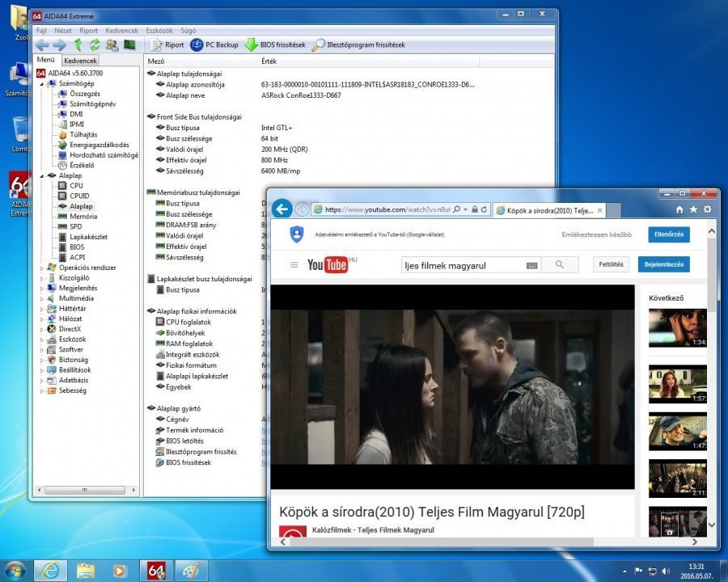Expand the Kiszolgáló tree node

pyautogui.click(x=42, y=278)
